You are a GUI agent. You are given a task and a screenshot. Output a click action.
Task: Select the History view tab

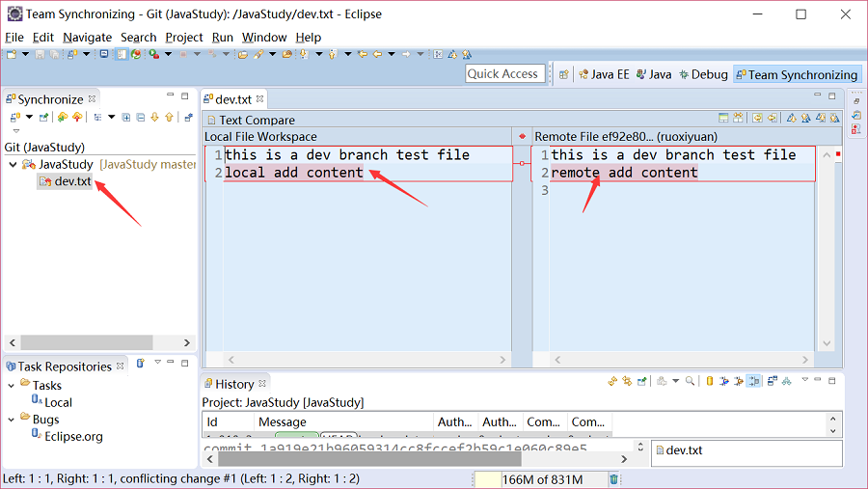tap(234, 384)
